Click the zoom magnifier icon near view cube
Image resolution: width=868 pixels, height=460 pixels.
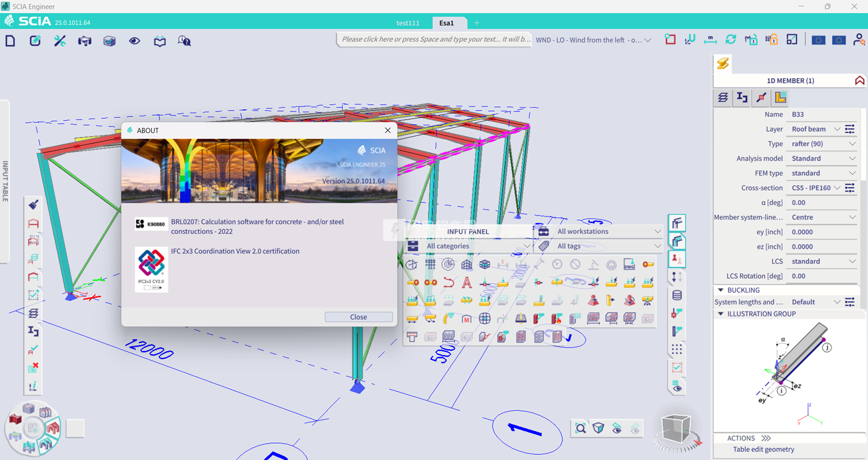[581, 428]
